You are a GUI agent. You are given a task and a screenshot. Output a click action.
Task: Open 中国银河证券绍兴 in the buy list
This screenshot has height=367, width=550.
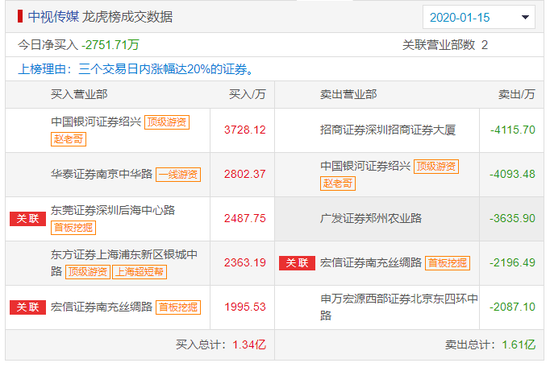[96, 122]
